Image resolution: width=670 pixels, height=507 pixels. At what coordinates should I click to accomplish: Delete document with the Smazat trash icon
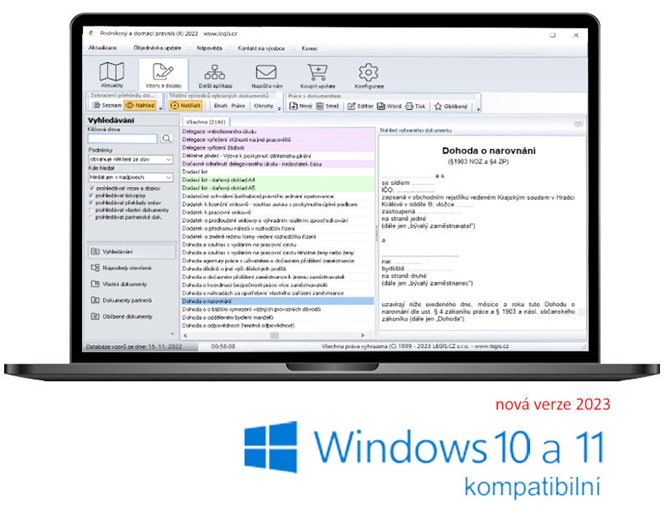[328, 106]
